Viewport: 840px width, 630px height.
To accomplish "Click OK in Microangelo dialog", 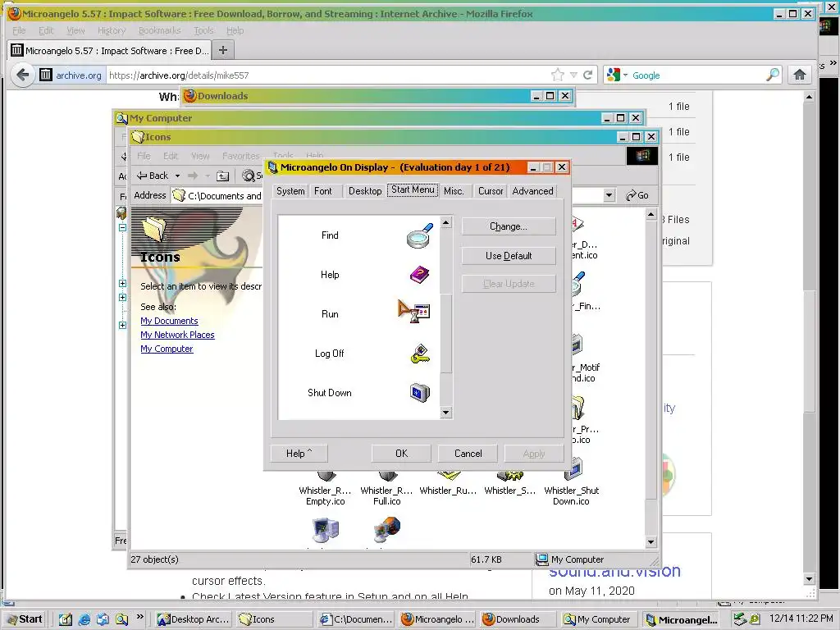I will tap(401, 454).
